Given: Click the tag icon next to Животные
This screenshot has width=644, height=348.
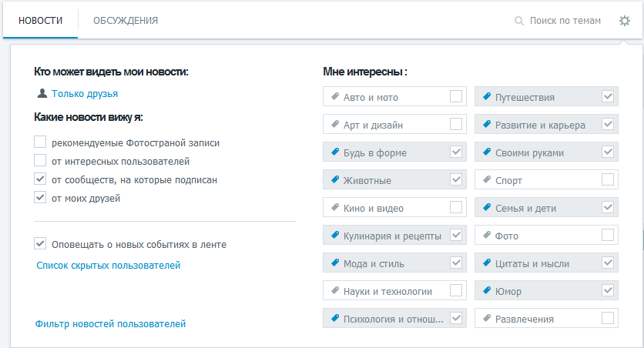Looking at the screenshot, I should [x=335, y=179].
